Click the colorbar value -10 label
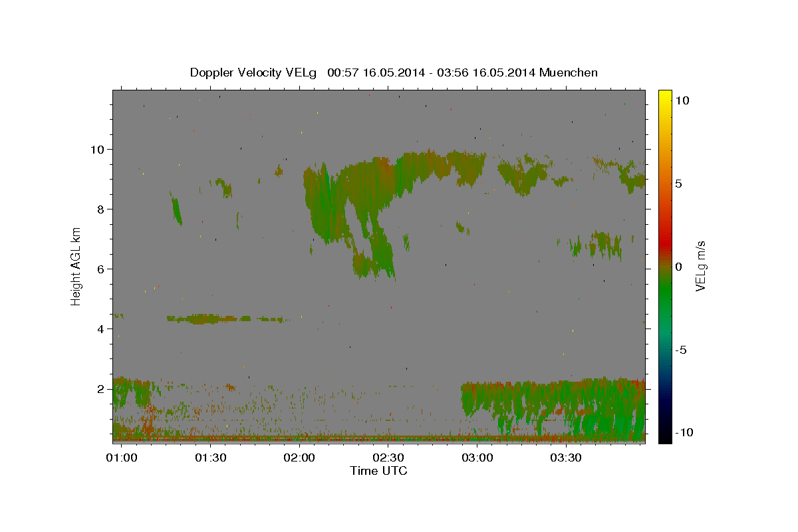Viewport: 798px width, 532px height. point(684,433)
